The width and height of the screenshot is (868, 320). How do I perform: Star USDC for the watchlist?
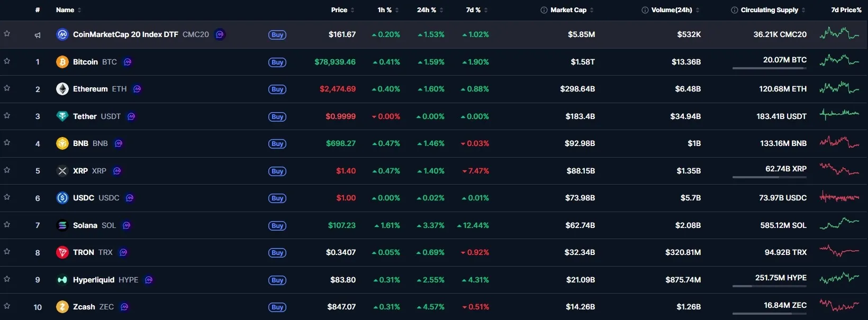point(7,197)
